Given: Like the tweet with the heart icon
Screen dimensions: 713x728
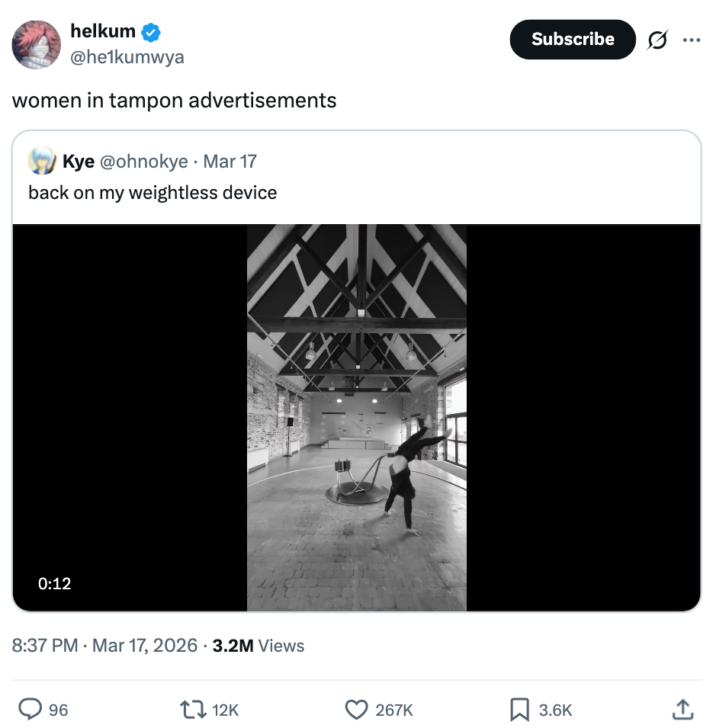Looking at the screenshot, I should pyautogui.click(x=357, y=710).
